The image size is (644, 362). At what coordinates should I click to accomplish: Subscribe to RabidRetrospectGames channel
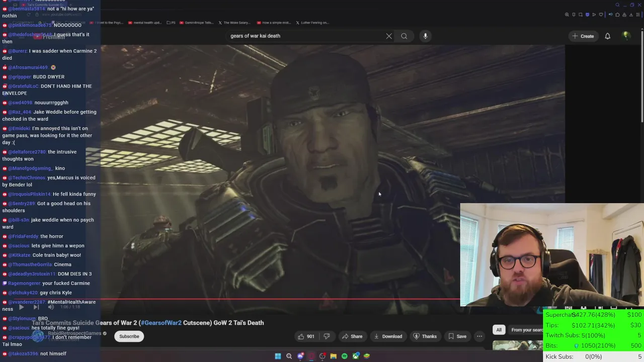(x=129, y=336)
